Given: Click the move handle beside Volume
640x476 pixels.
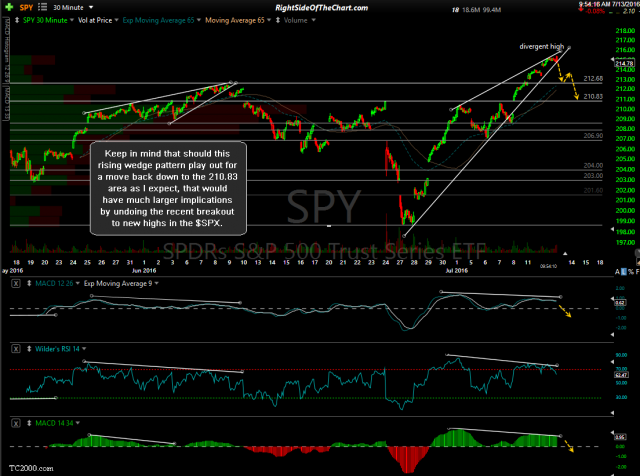Looking at the screenshot, I should click(278, 20).
